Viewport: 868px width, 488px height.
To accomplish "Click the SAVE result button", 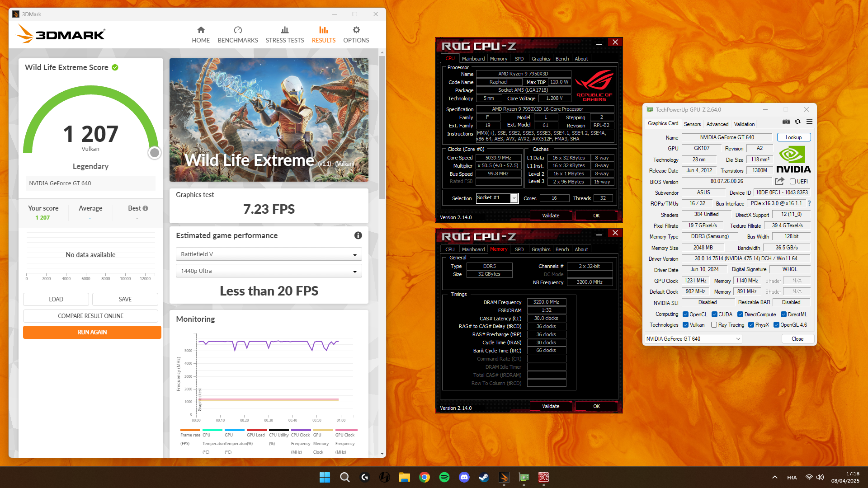I will [125, 299].
